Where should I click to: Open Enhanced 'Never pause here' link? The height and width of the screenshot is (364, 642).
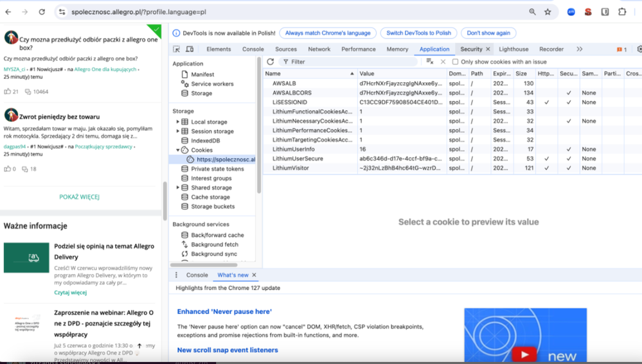click(224, 311)
